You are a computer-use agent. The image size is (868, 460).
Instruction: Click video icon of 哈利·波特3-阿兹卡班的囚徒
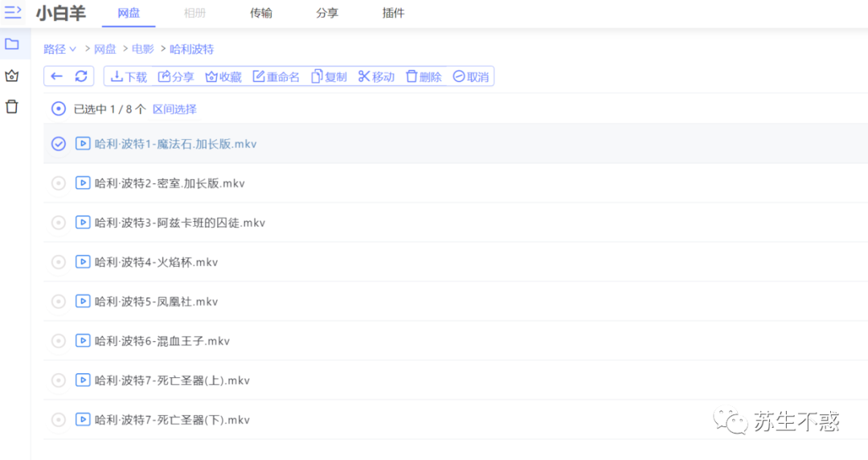83,222
